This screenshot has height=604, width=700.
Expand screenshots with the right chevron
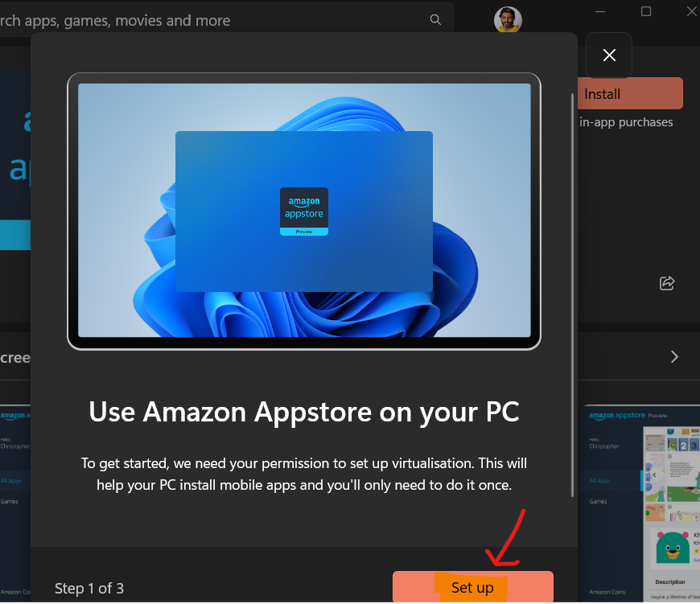(674, 357)
